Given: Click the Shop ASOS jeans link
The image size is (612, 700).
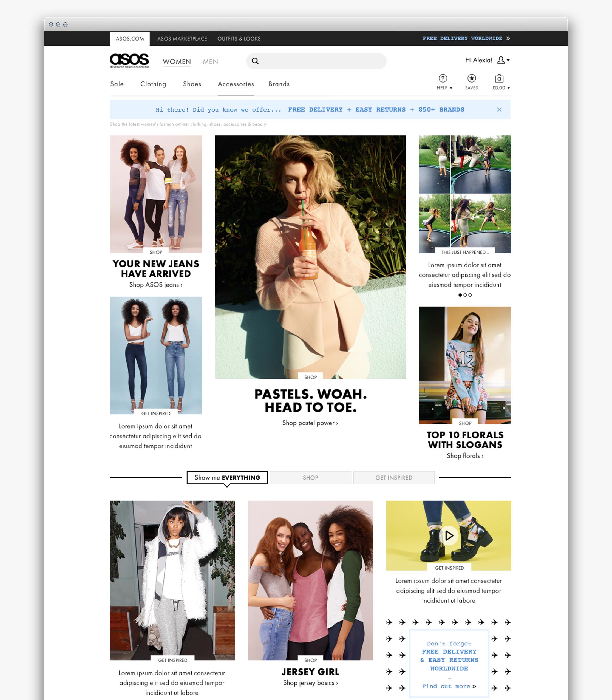Looking at the screenshot, I should 156,285.
